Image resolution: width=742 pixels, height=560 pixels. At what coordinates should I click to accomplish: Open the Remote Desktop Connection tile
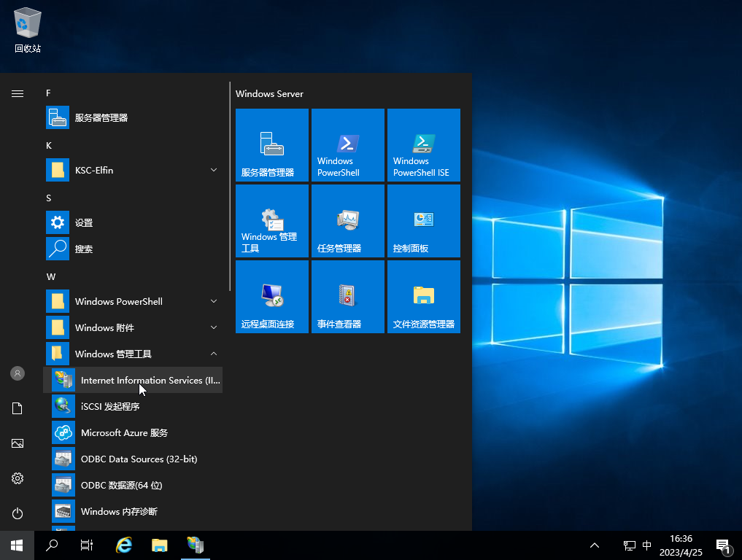coord(271,297)
